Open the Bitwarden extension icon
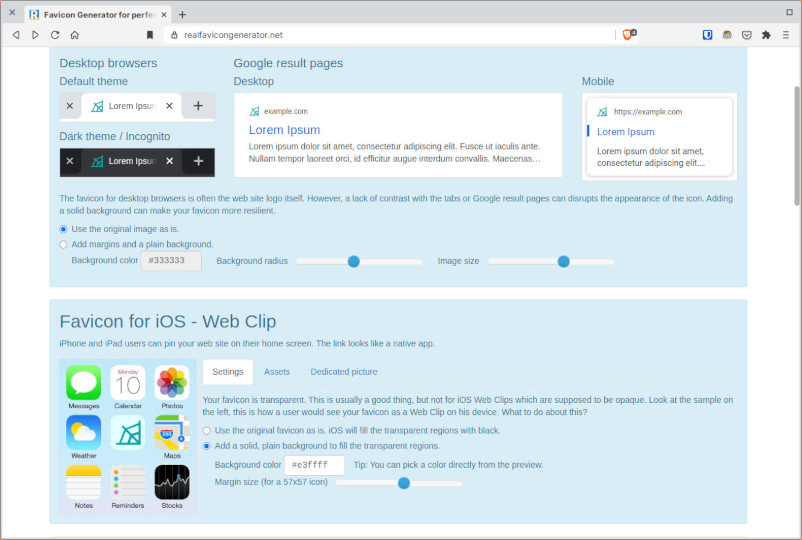Image resolution: width=802 pixels, height=540 pixels. pos(707,35)
